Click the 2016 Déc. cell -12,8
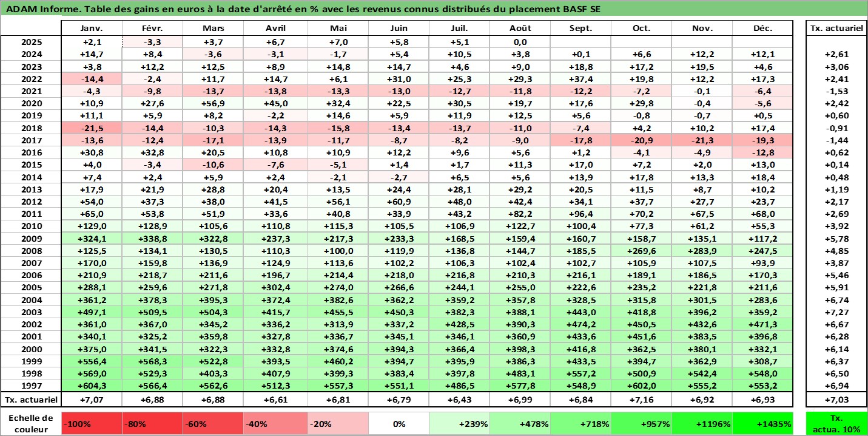868x436 pixels. (763, 152)
